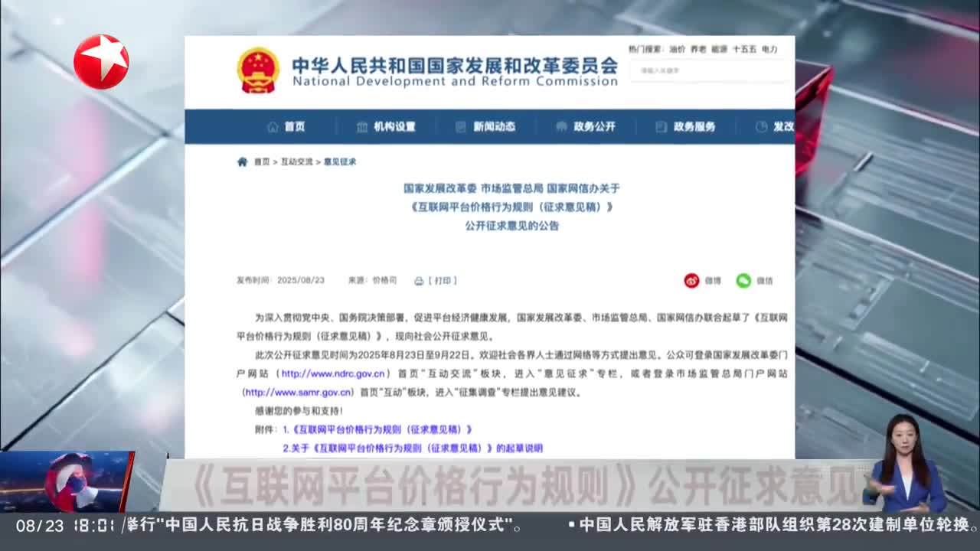This screenshot has height=551, width=980.
Task: Share via the green WeChat icon
Action: tap(743, 281)
